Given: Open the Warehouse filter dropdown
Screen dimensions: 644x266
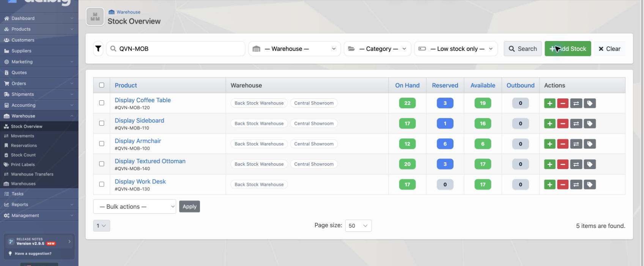Looking at the screenshot, I should [x=294, y=49].
